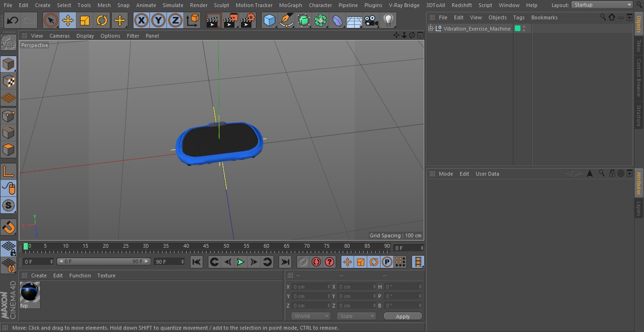
Task: Click the timeline preview range slider bar
Action: click(x=104, y=261)
